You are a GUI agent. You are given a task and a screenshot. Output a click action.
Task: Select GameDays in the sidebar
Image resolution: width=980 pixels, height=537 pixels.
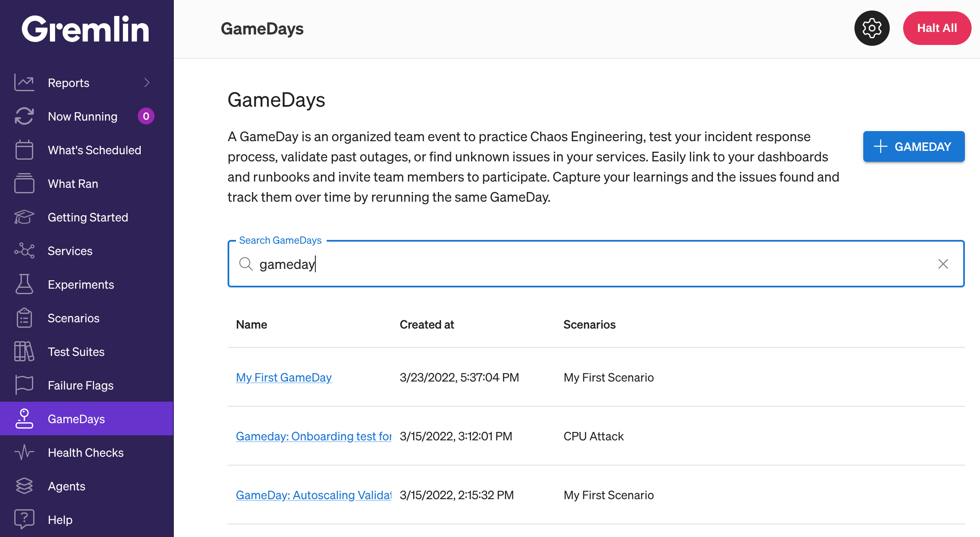[86, 419]
